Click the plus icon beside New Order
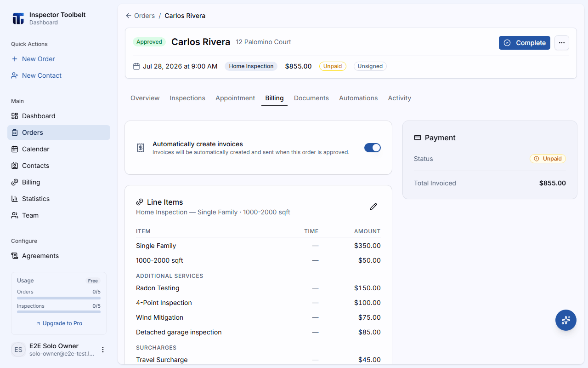Viewport: 588px width, 368px height. tap(15, 59)
